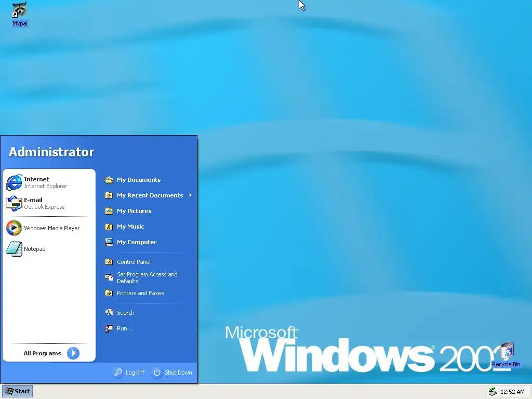Screen dimensions: 532x399
Task: Open the Mypal desktop shortcut icon
Action: click(x=20, y=9)
